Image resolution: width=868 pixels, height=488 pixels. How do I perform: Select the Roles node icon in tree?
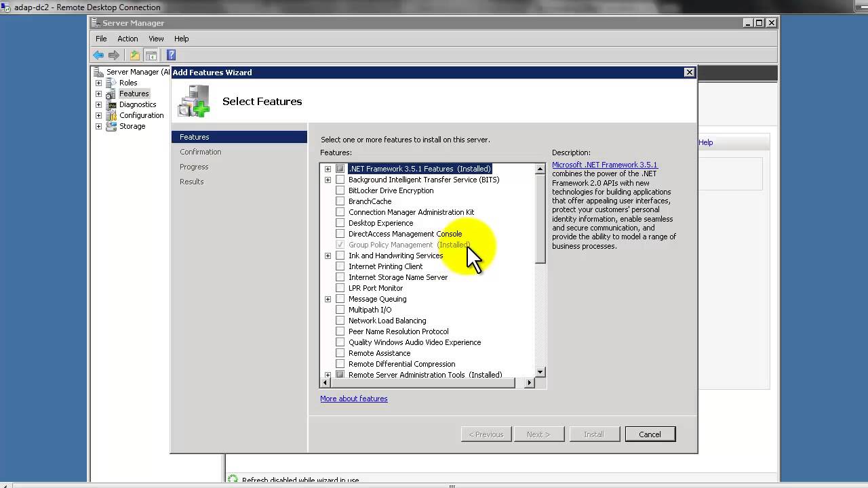pos(111,83)
